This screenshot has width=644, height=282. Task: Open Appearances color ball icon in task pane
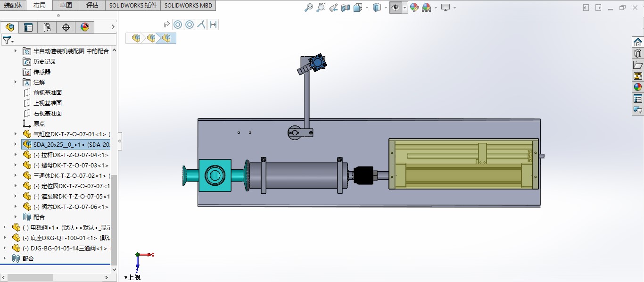[638, 87]
